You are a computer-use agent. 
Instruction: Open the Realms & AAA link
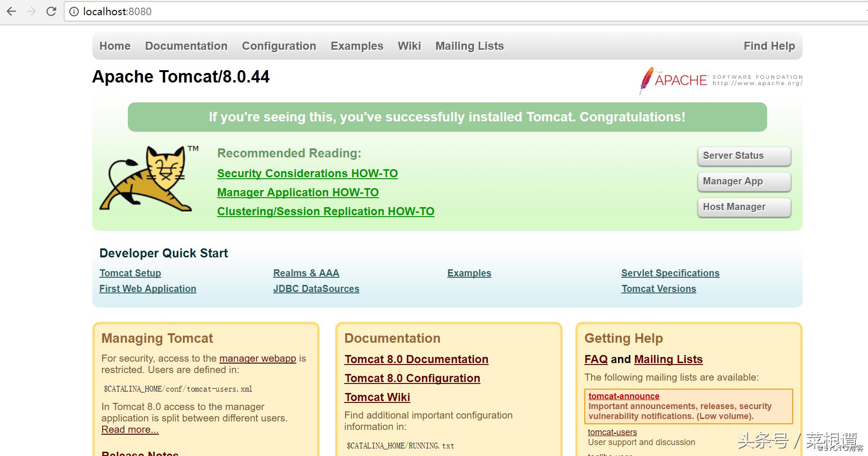[x=306, y=273]
